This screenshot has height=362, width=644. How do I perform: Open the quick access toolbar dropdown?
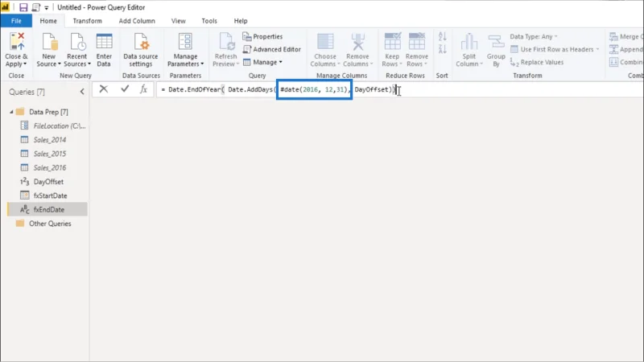[x=47, y=8]
